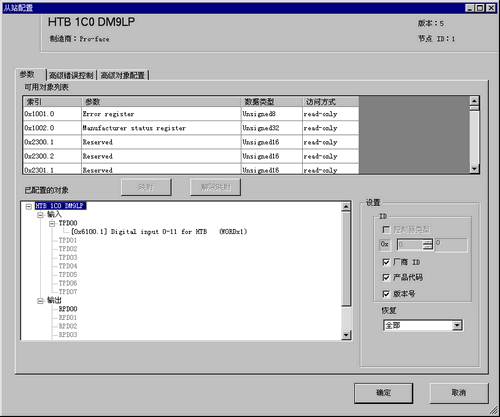500x417 pixels.
Task: Select the 0x1001.0 Error register row
Action: coord(191,114)
